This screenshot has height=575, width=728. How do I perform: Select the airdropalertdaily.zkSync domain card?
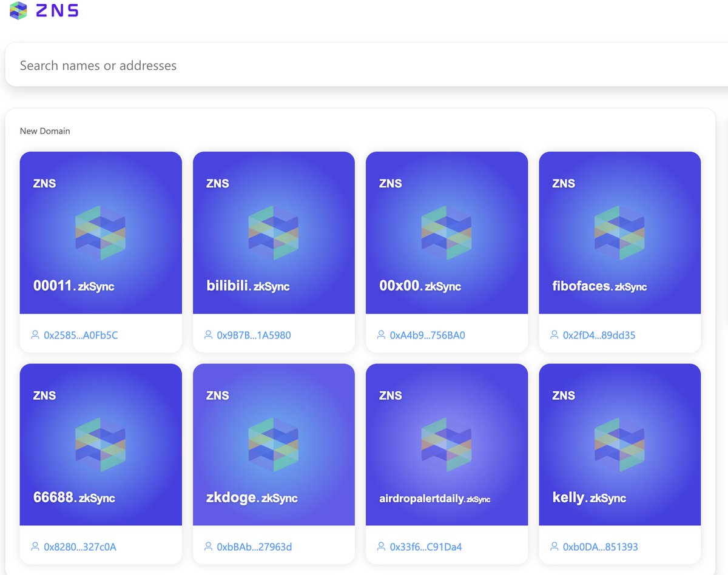point(447,444)
